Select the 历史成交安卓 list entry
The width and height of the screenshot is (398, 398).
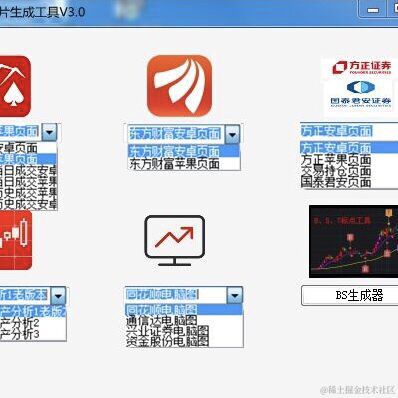pyautogui.click(x=29, y=204)
